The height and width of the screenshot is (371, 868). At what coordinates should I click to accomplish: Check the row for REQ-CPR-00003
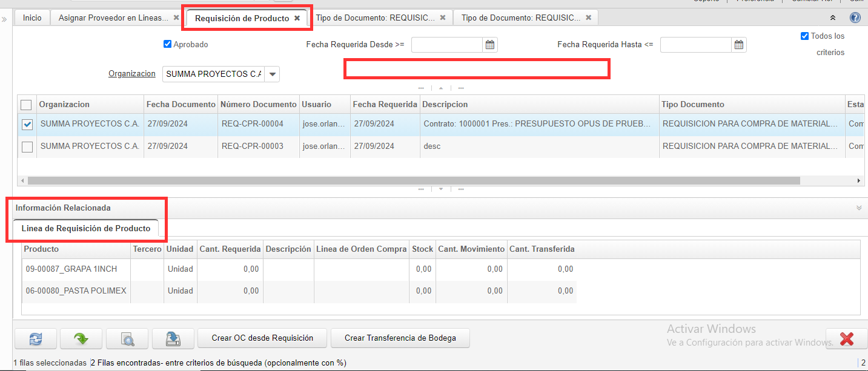(x=27, y=146)
